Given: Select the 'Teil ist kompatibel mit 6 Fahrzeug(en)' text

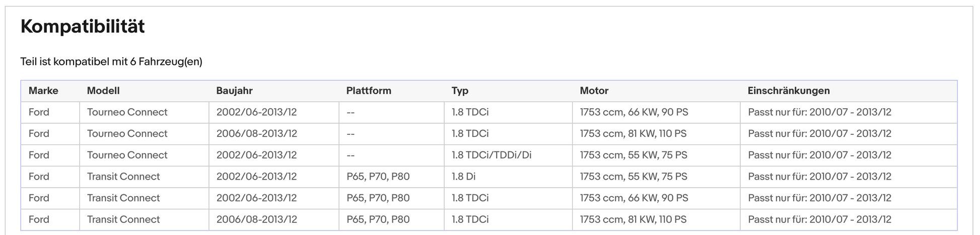Looking at the screenshot, I should pyautogui.click(x=111, y=61).
